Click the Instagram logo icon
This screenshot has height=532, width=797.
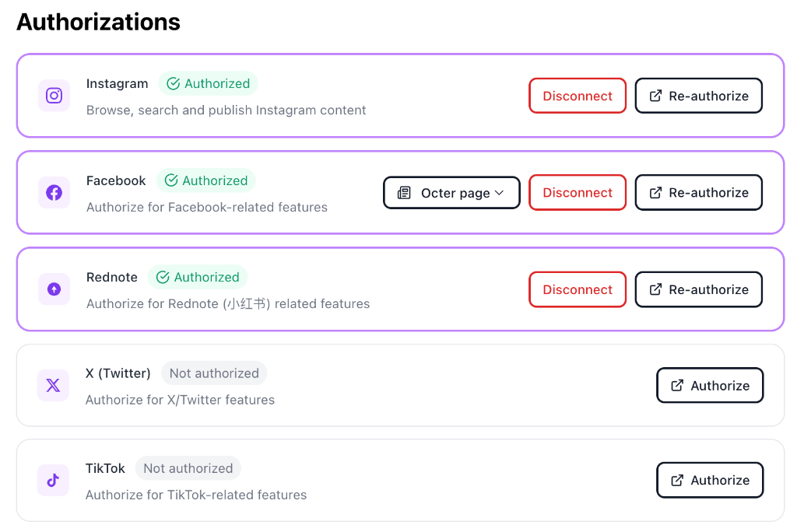(54, 96)
